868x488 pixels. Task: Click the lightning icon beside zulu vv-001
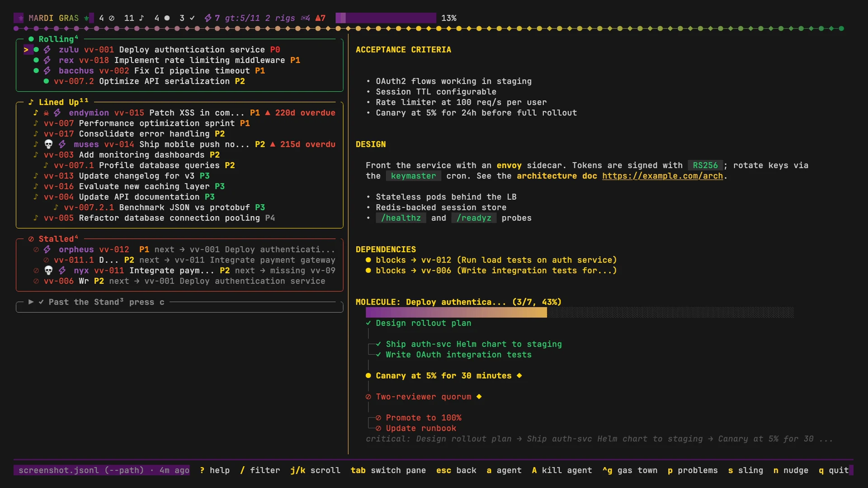[x=47, y=50]
